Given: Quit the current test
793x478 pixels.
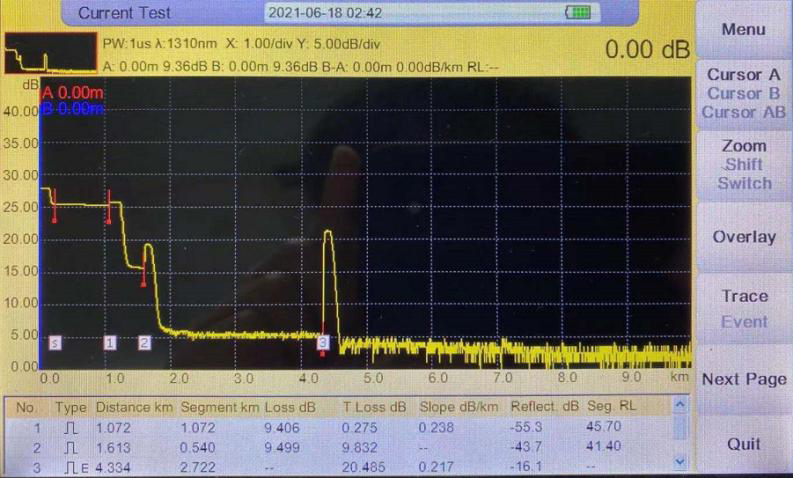Looking at the screenshot, I should [744, 445].
